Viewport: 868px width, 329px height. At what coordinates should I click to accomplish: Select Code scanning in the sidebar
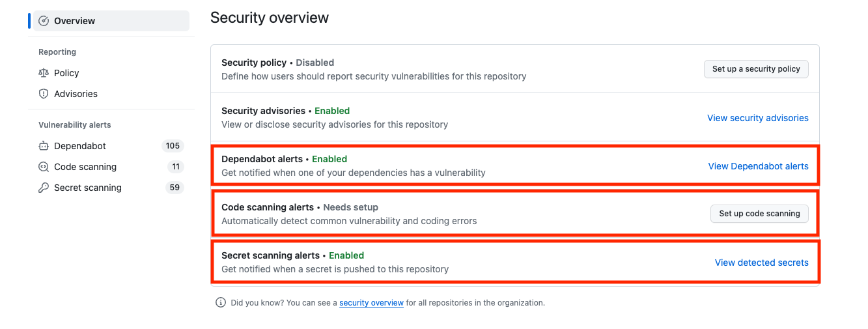[111, 167]
